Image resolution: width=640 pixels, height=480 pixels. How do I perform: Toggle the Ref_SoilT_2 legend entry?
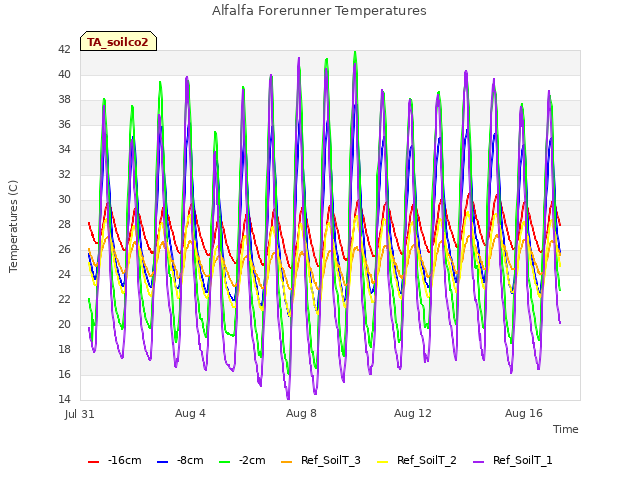coord(417,460)
